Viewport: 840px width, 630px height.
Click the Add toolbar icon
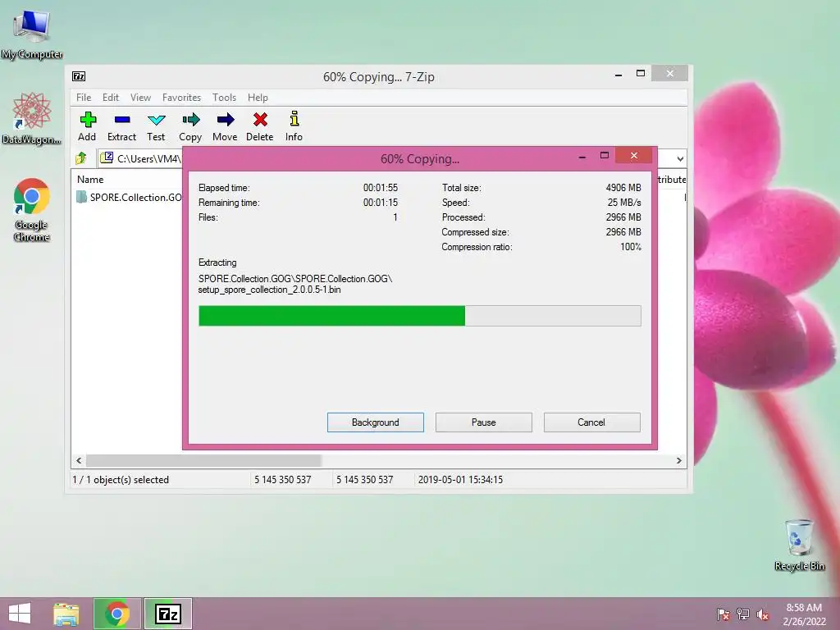pos(87,120)
